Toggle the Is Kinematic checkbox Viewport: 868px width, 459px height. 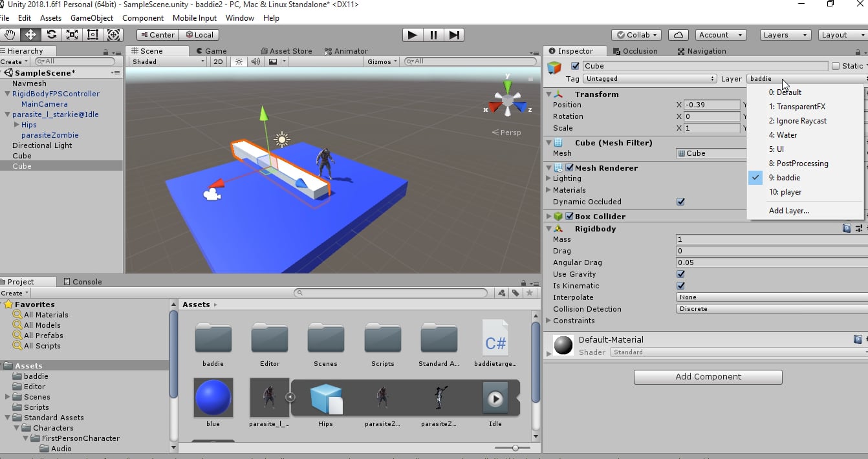click(x=680, y=286)
